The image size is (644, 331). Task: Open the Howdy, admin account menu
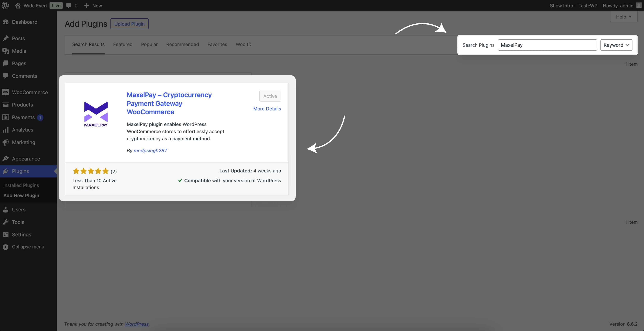(618, 5)
